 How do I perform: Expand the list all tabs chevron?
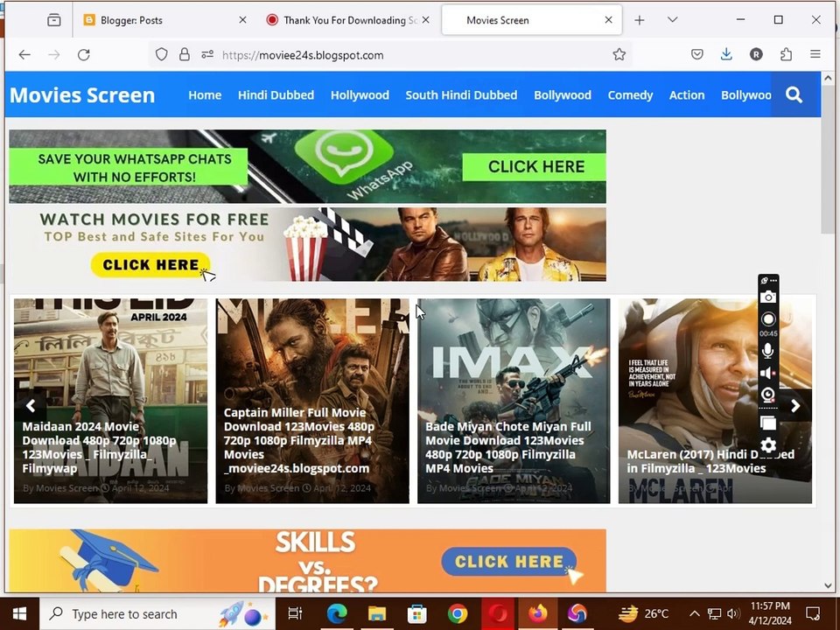tap(673, 20)
